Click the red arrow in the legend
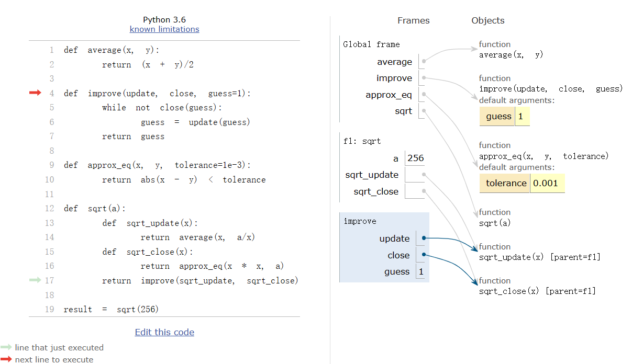Image resolution: width=632 pixels, height=364 pixels. tap(6, 359)
